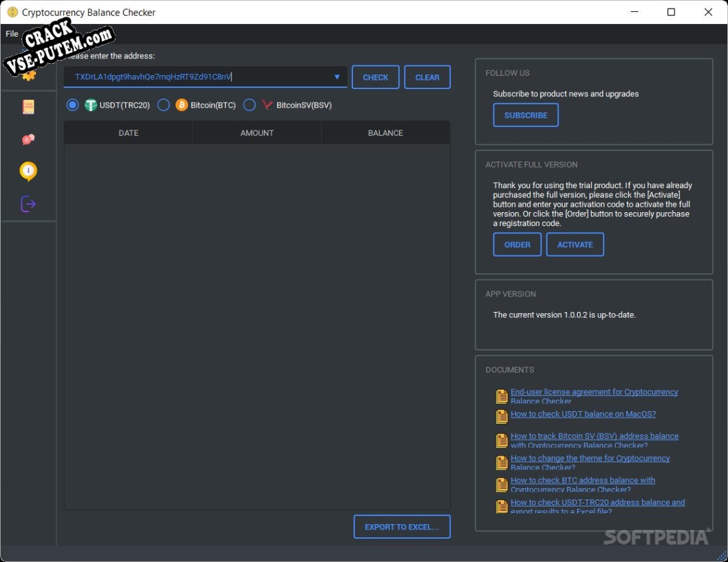This screenshot has width=728, height=562.
Task: Click document icon beside Bitcoin SV tracking guide
Action: [501, 440]
